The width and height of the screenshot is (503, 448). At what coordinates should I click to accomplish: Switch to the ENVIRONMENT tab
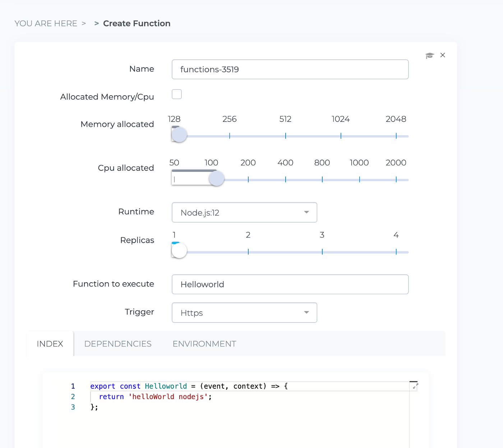tap(204, 344)
